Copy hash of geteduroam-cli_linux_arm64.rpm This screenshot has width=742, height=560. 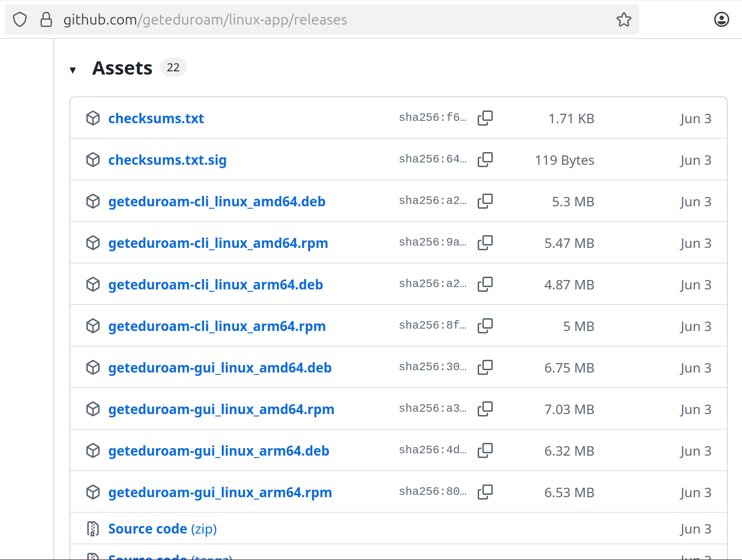pos(485,326)
